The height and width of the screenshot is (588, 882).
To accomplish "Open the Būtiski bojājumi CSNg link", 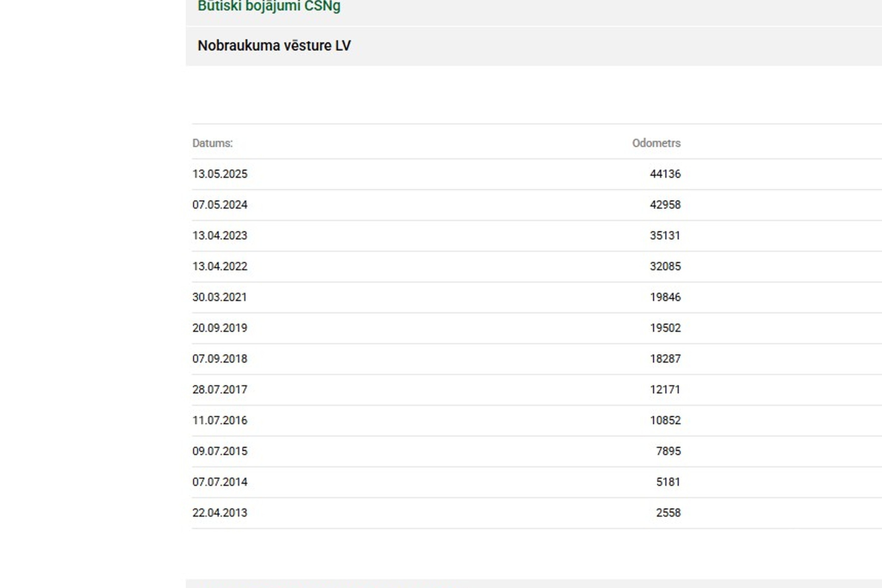I will click(269, 6).
